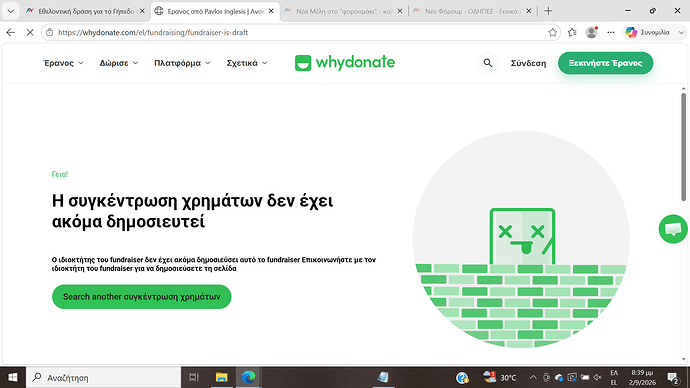Viewport: 690px width, 388px height.
Task: Click the volume speaker tray icon
Action: pos(598,377)
